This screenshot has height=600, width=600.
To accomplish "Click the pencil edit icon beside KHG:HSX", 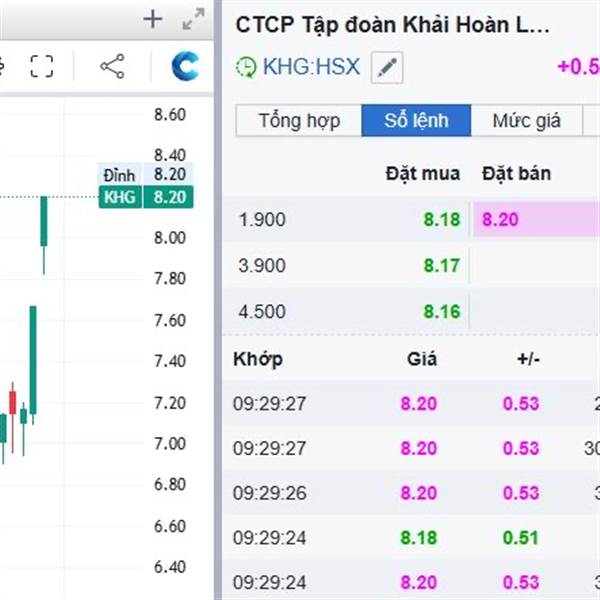I will tap(386, 68).
